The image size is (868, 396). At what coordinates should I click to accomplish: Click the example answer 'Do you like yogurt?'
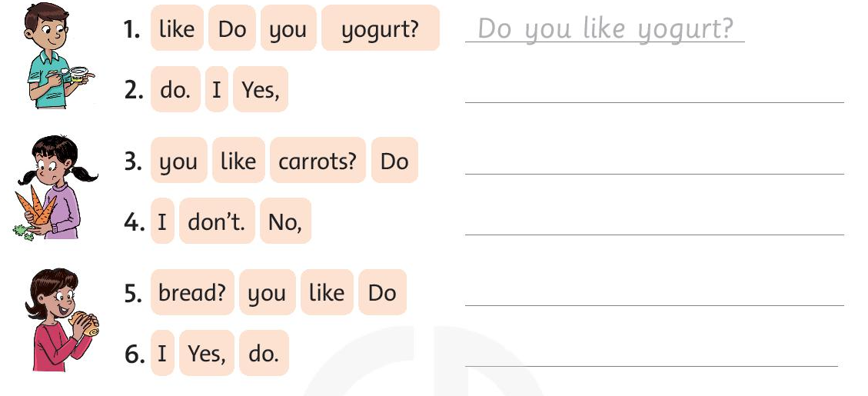604,29
